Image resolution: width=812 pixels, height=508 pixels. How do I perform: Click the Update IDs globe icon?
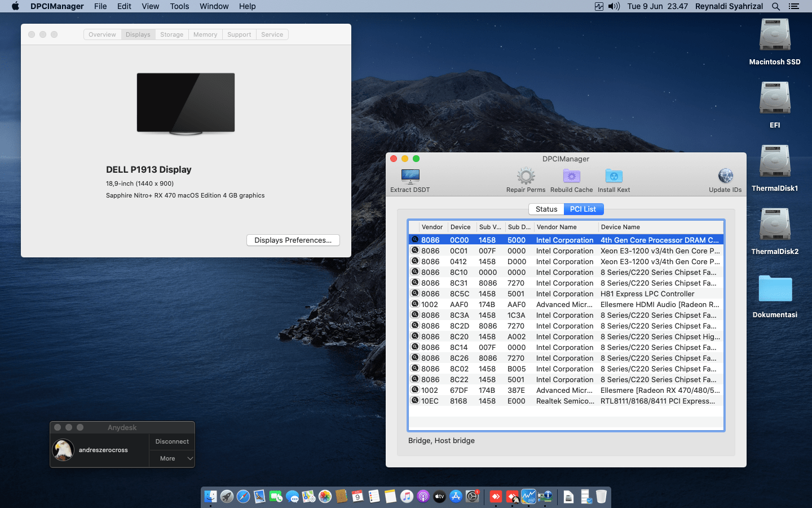pyautogui.click(x=725, y=177)
